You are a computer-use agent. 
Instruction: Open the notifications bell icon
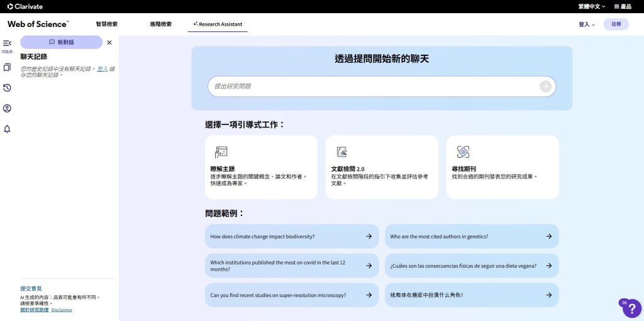[x=7, y=129]
